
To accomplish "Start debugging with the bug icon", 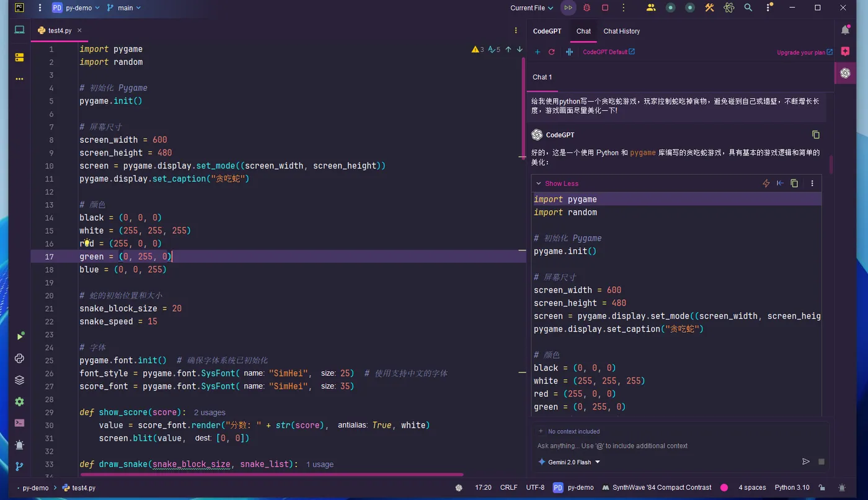I will [587, 8].
